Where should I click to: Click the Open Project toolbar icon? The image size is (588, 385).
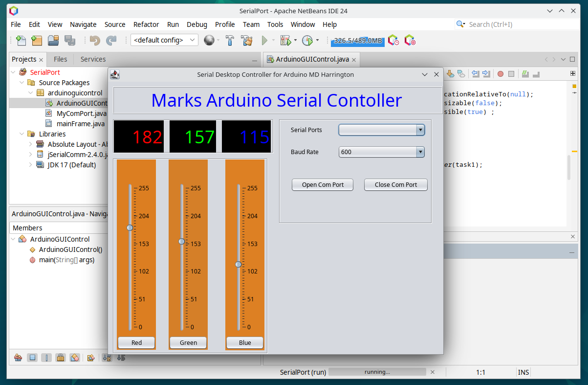[x=53, y=41]
